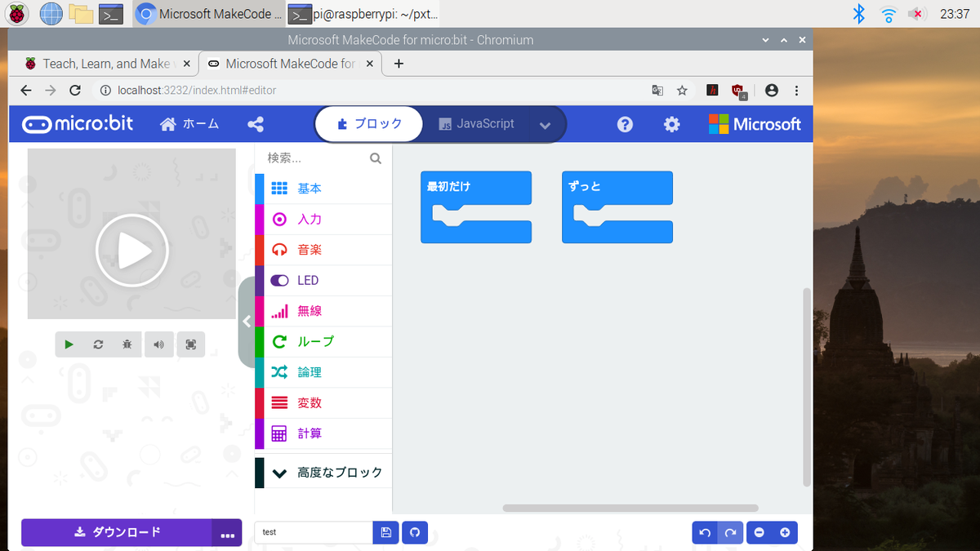980x551 pixels.
Task: Expand 高度なブロック advanced categories
Action: (323, 473)
